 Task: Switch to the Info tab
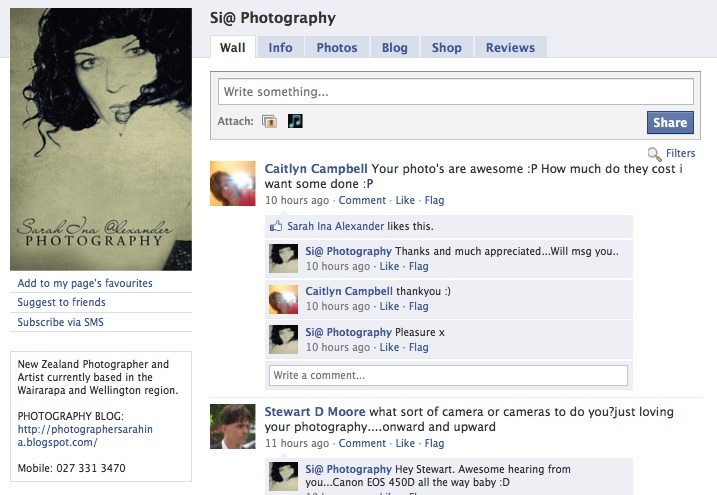280,48
